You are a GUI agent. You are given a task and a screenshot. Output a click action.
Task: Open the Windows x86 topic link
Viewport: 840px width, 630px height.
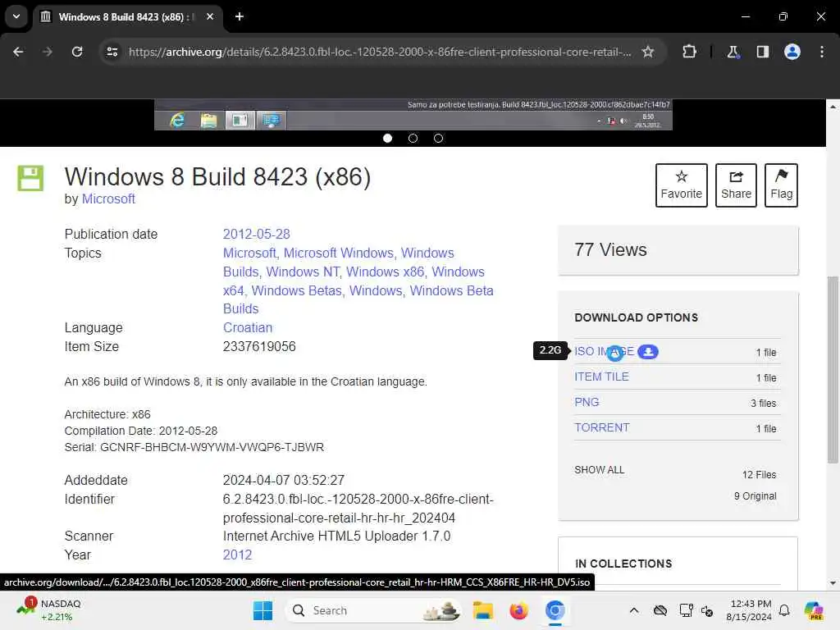386,272
